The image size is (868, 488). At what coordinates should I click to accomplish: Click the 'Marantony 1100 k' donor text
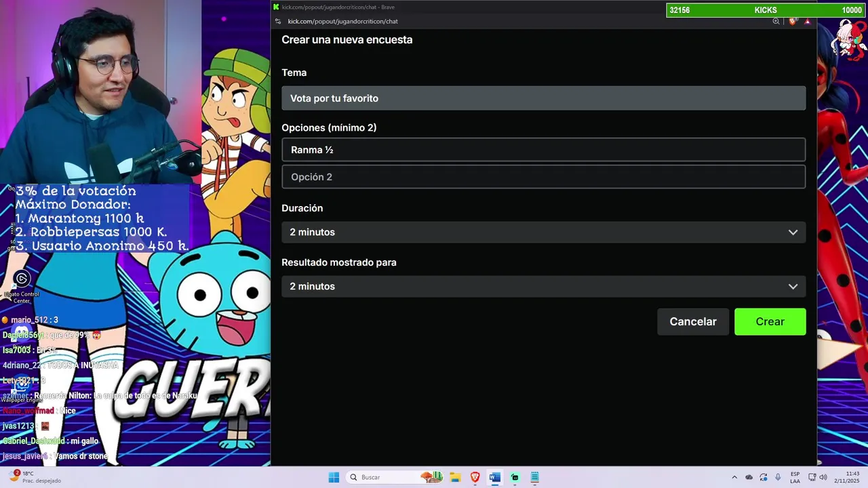click(86, 218)
